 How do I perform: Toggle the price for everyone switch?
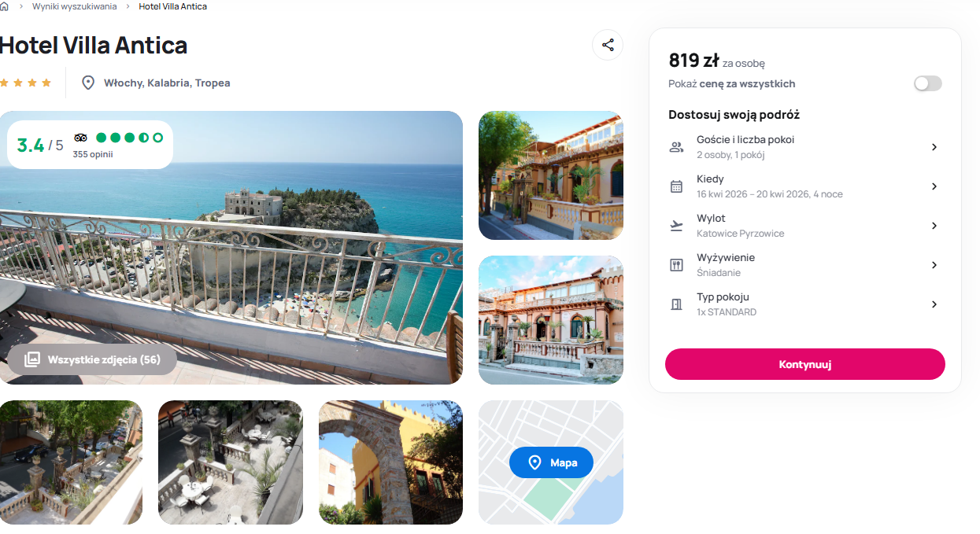coord(927,83)
